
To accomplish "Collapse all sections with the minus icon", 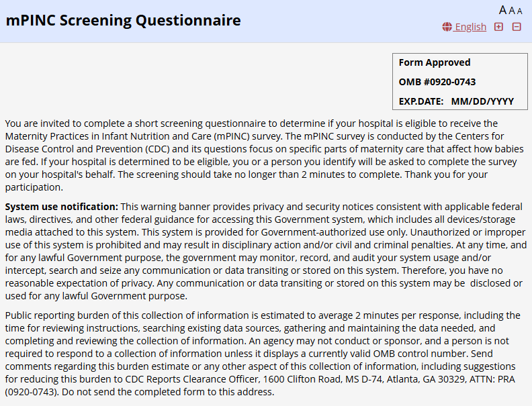I will [x=517, y=27].
